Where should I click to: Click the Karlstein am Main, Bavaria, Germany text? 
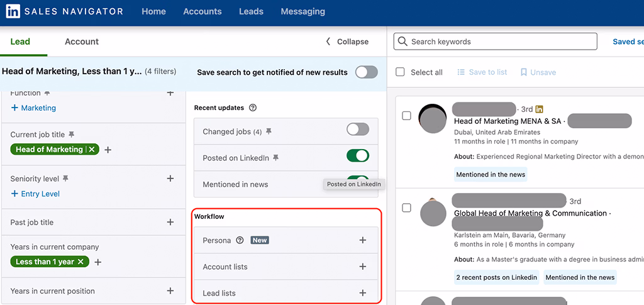pyautogui.click(x=509, y=235)
